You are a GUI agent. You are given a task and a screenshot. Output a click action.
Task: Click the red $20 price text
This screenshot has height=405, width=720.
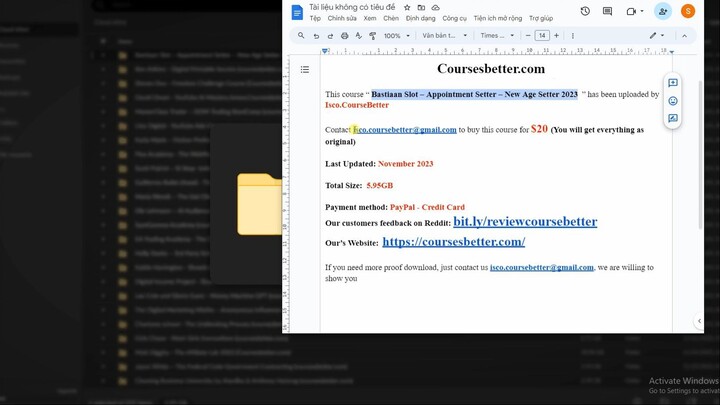(x=539, y=129)
